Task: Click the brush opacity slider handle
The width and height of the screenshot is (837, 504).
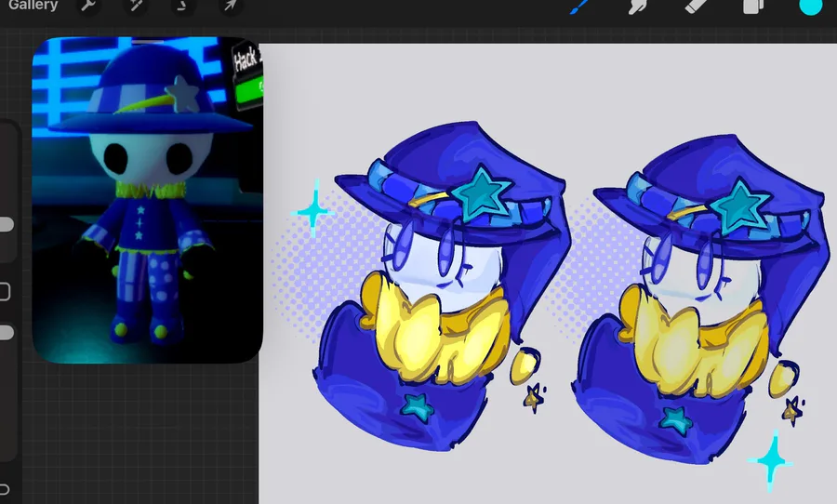Action: click(x=6, y=332)
